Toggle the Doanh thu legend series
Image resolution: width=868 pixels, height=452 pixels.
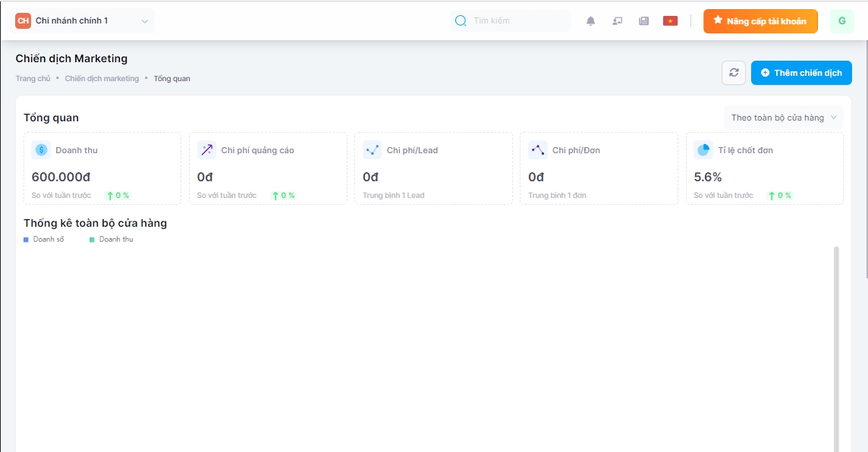111,240
